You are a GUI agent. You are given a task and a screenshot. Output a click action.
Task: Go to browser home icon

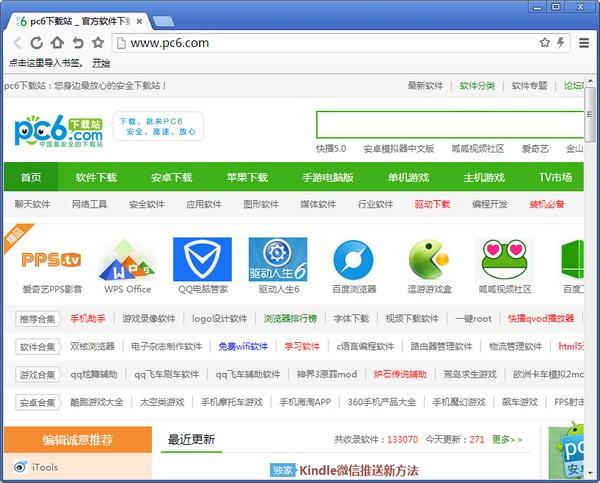(x=57, y=42)
